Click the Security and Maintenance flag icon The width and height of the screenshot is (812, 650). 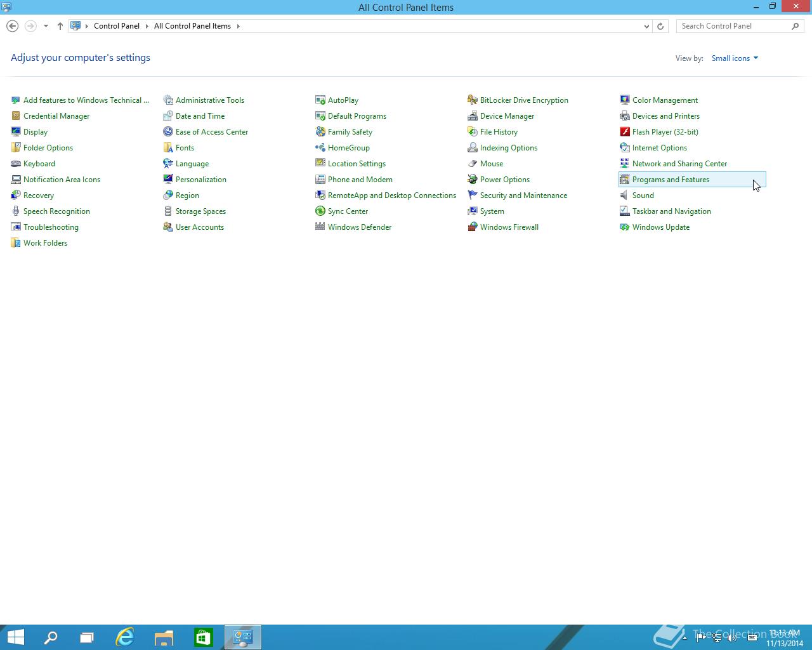tap(473, 195)
